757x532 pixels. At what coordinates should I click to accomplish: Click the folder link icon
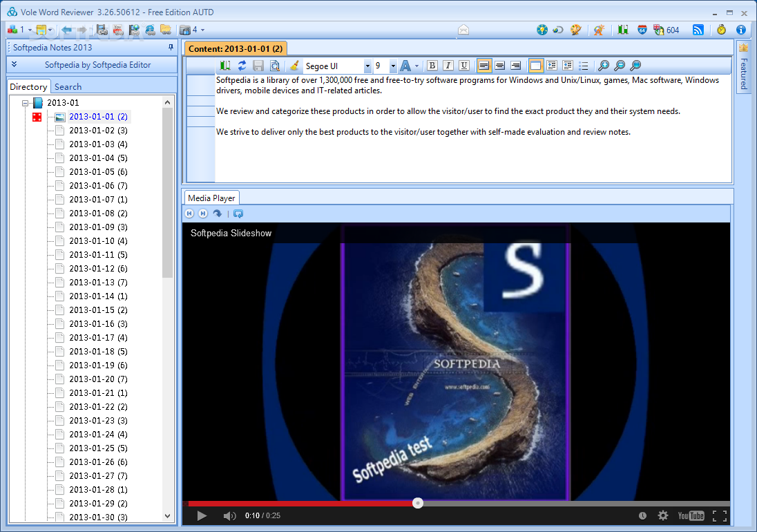[x=166, y=30]
